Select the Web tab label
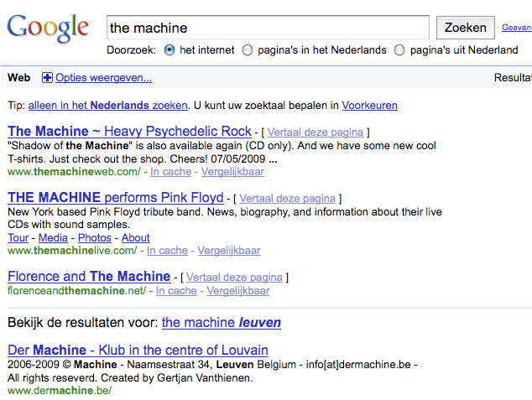 [x=18, y=78]
